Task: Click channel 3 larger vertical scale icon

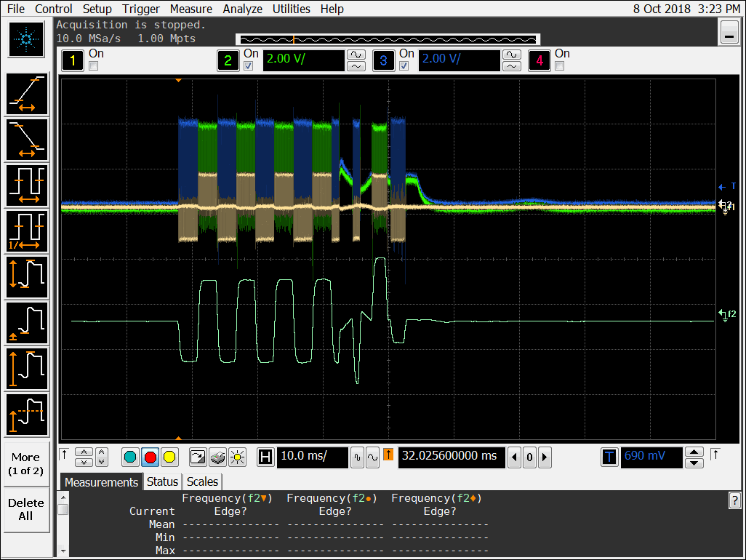Action: click(x=511, y=55)
